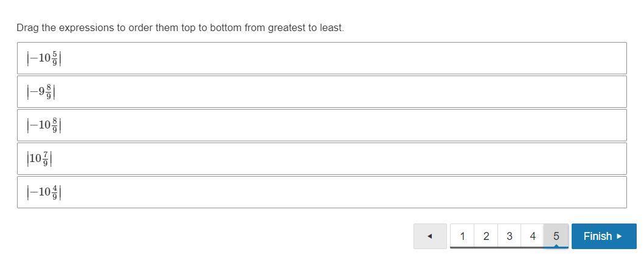Open question 2 in the pager
The image size is (644, 257).
486,236
